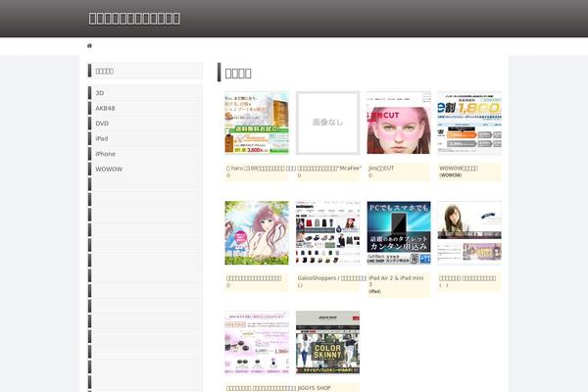The image size is (588, 392).
Task: Click the jins CUT caption link
Action: tap(381, 168)
